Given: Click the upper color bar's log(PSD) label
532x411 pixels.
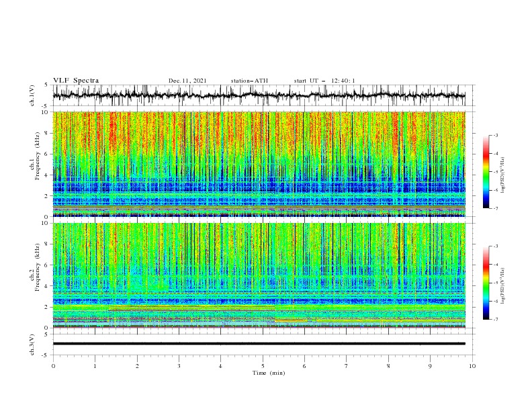Looking at the screenshot, I should click(x=502, y=175).
